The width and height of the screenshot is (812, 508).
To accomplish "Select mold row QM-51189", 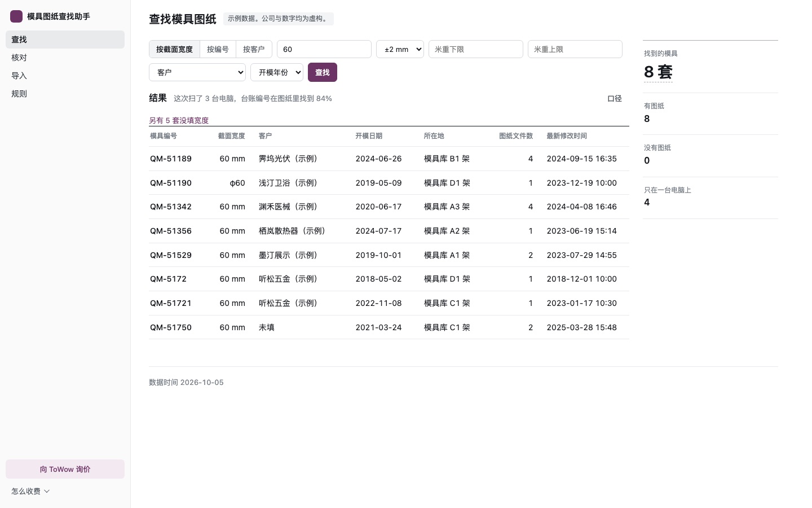I will point(389,159).
